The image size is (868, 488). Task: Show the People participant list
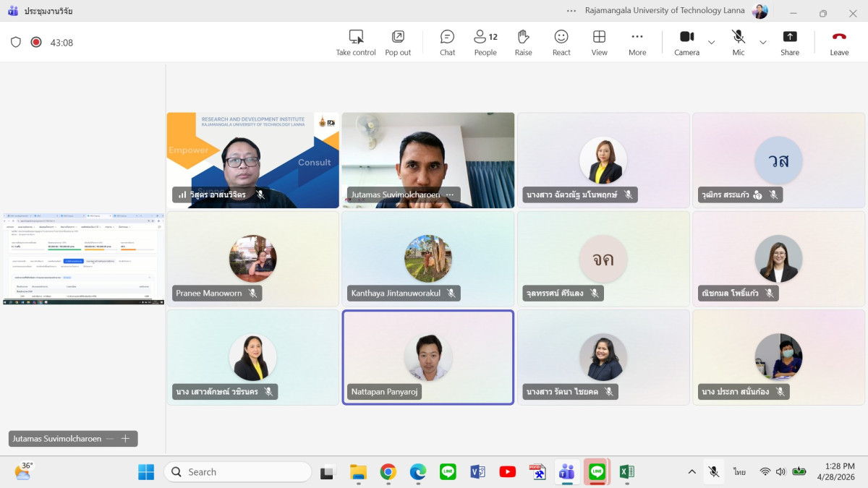(x=485, y=42)
